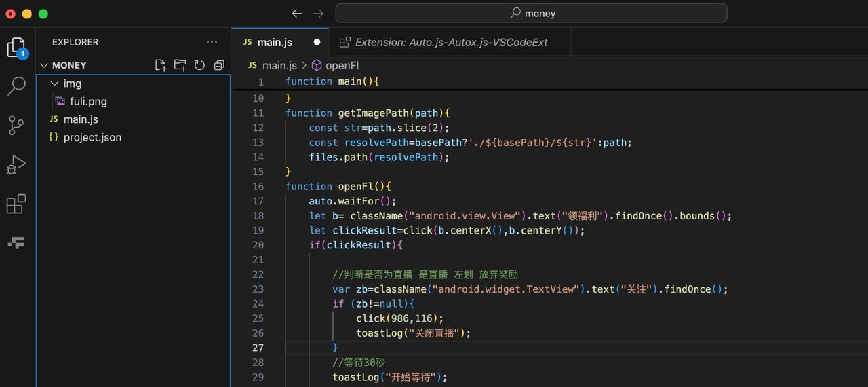868x387 pixels.
Task: Switch to the Auto.js-Autox.js-VSCodeExt extension tab
Action: point(450,42)
